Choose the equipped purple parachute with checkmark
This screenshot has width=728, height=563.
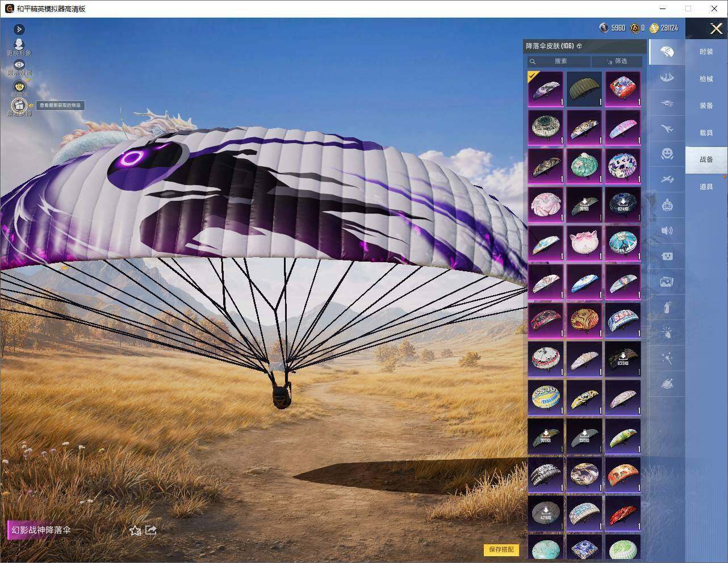pyautogui.click(x=546, y=89)
